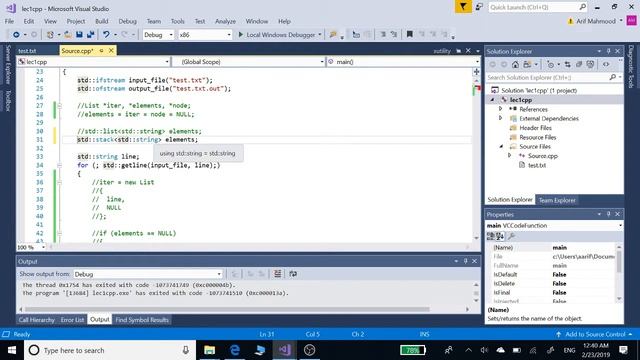
Task: Expand the External Dependencies node
Action: pos(500,118)
